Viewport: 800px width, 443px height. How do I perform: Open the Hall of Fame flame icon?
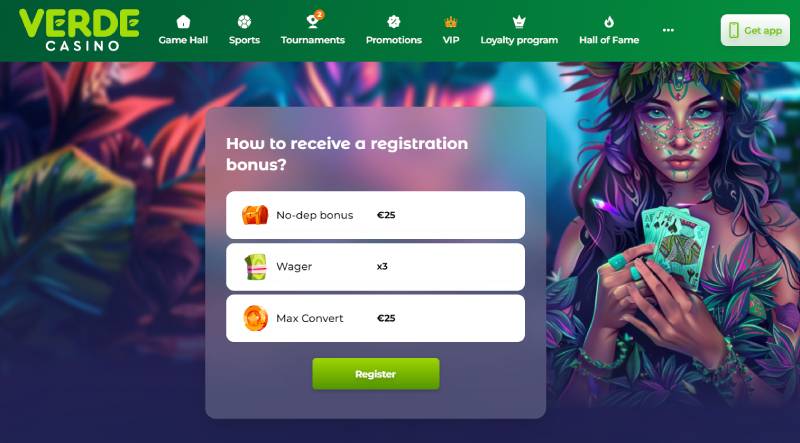click(609, 21)
